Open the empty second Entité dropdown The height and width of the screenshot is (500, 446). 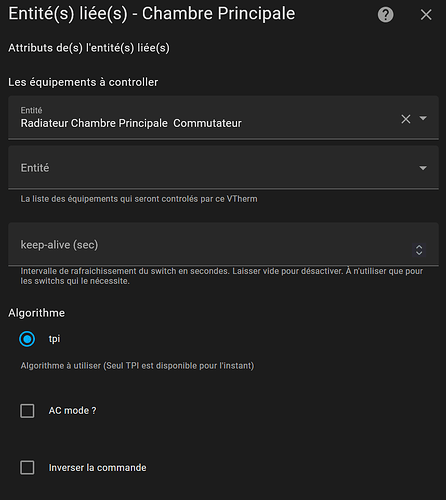tap(423, 168)
